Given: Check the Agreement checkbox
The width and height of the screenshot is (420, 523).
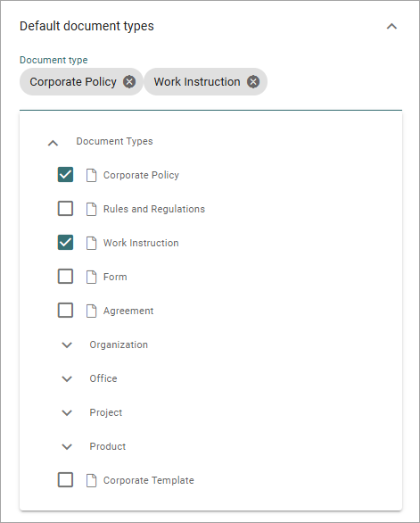Looking at the screenshot, I should 65,311.
